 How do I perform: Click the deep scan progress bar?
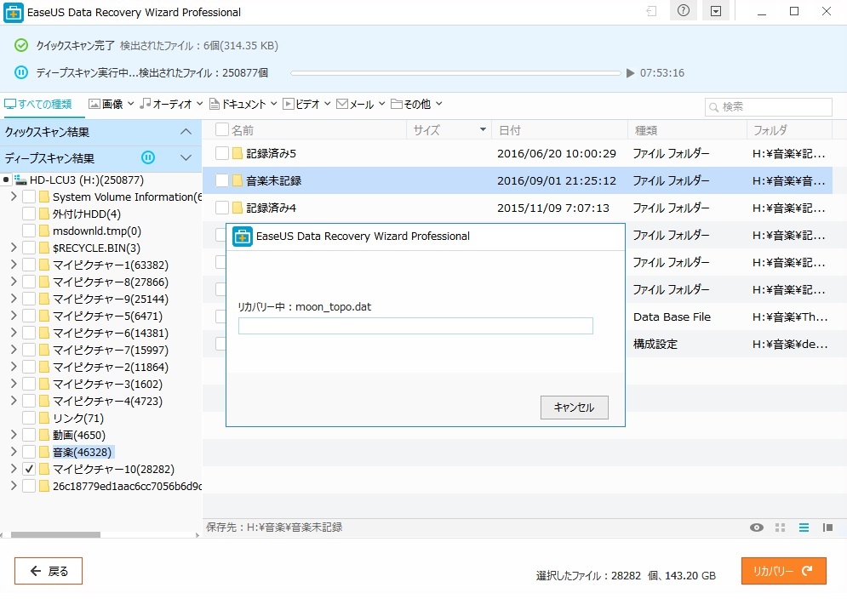[x=456, y=73]
